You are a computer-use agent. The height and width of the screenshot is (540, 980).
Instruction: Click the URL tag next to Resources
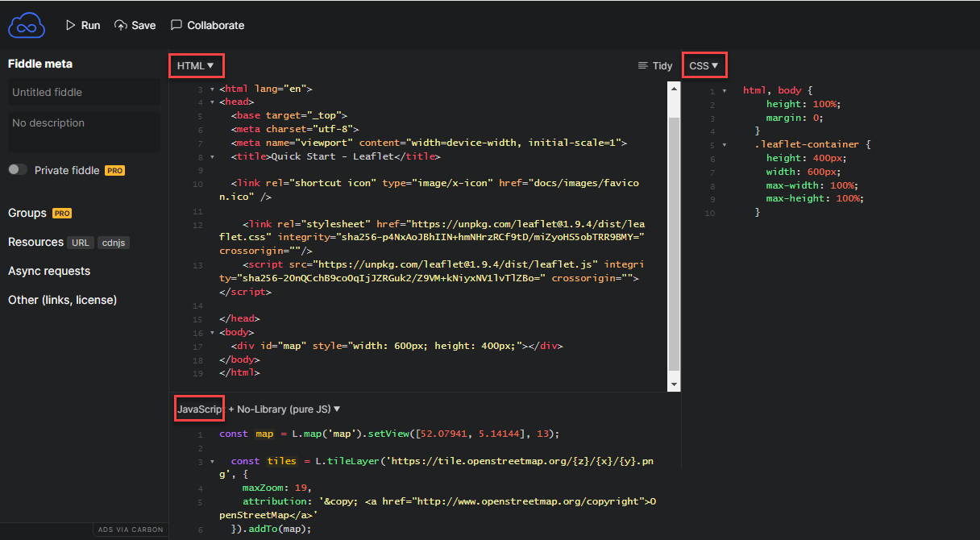(81, 243)
